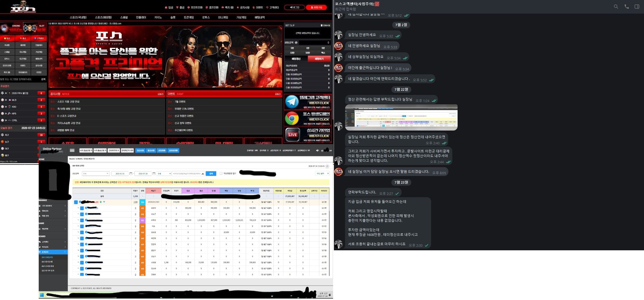The image size is (644, 300).
Task: Open 미니게임 in the main navigation
Action: 223,18
